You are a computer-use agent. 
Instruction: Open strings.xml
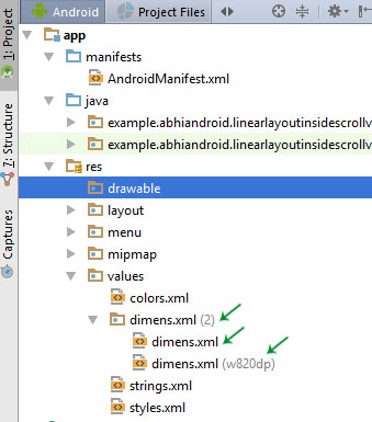[161, 386]
